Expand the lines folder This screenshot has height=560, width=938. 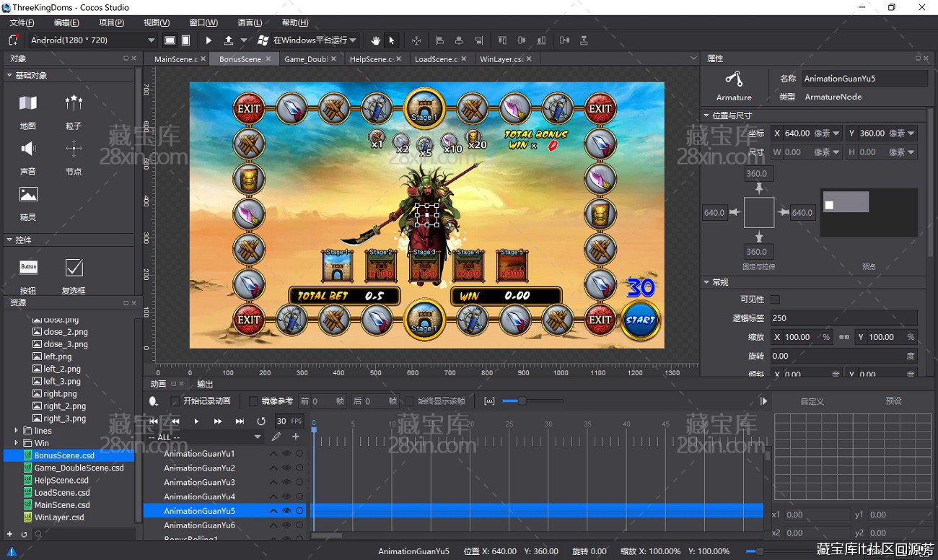pos(16,431)
